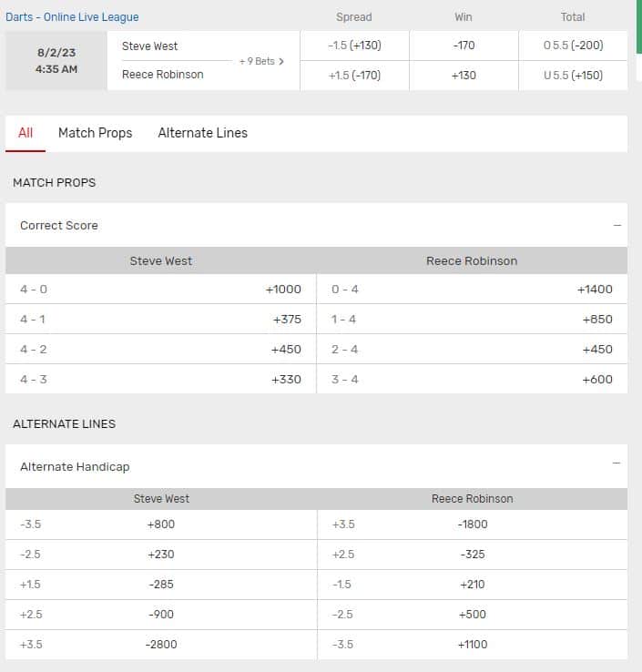Select Steve West to win at -170
This screenshot has height=672, width=642.
464,46
